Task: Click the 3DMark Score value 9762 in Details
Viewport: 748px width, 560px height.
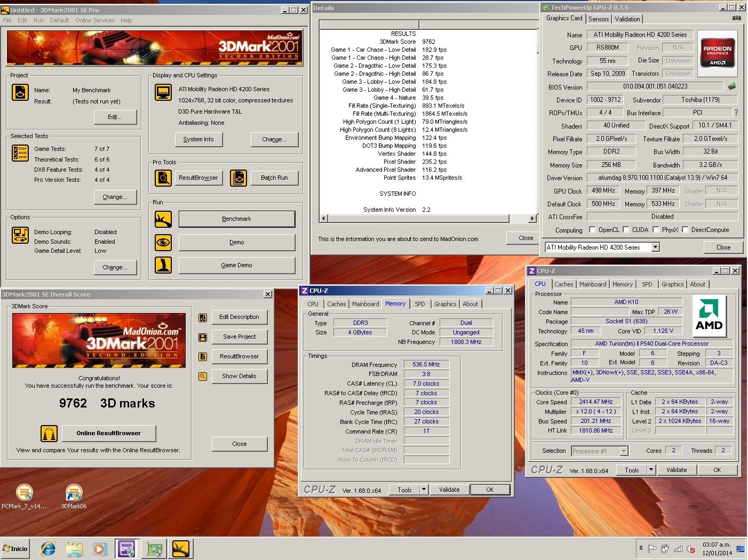Action: click(428, 42)
